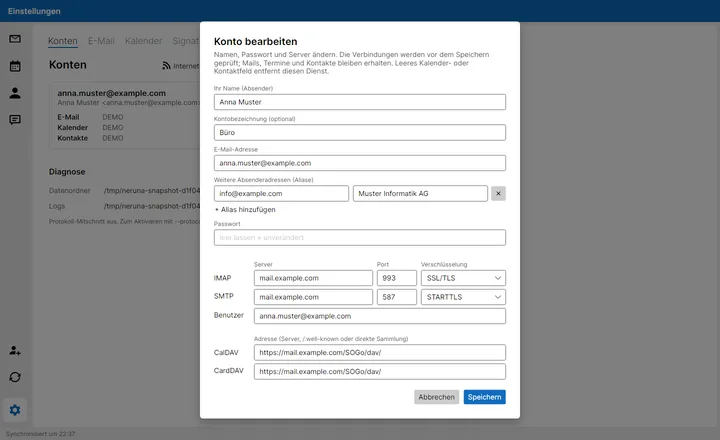Image resolution: width=720 pixels, height=440 pixels.
Task: Switch to the Kalender settings tab
Action: (143, 41)
